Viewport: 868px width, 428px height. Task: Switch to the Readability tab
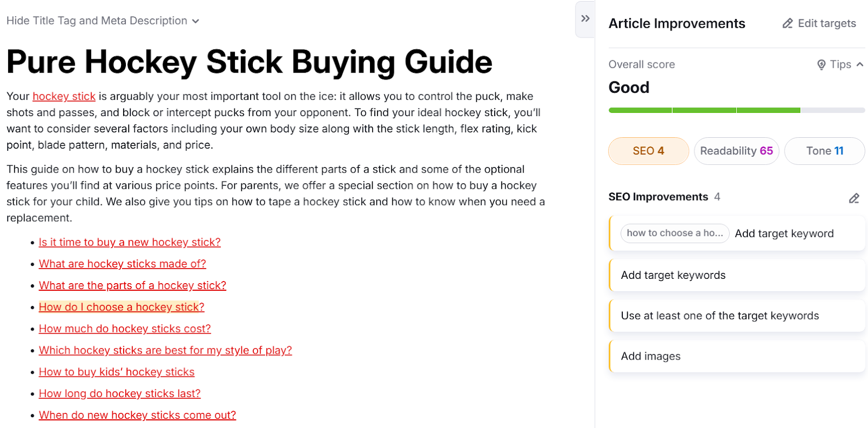[x=736, y=151]
